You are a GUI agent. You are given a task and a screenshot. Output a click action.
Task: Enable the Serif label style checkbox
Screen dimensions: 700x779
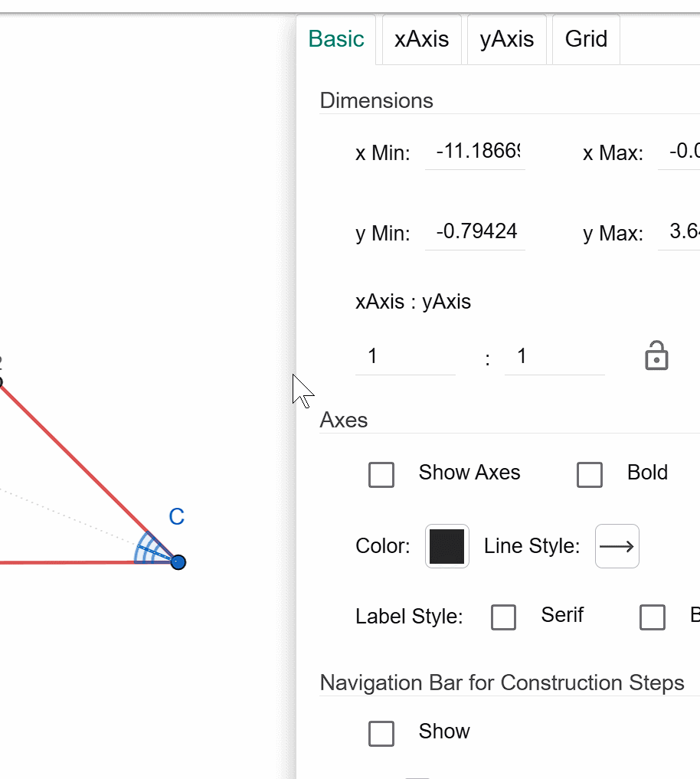[503, 617]
